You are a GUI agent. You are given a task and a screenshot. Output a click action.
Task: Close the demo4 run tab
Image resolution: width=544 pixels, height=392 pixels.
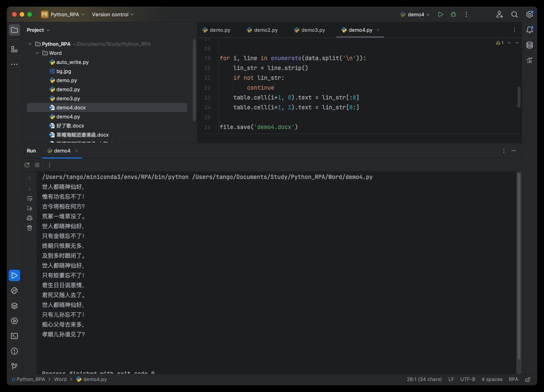(x=76, y=151)
